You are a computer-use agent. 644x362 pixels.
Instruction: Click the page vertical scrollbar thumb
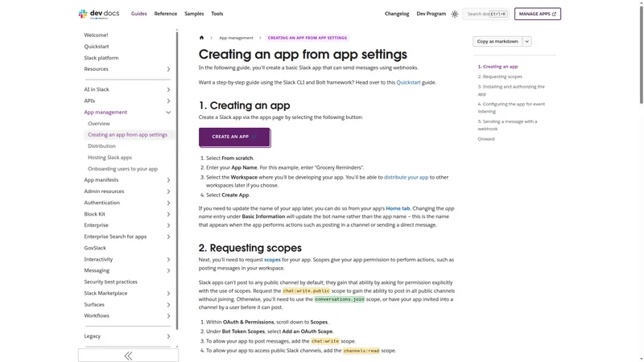pos(641,54)
